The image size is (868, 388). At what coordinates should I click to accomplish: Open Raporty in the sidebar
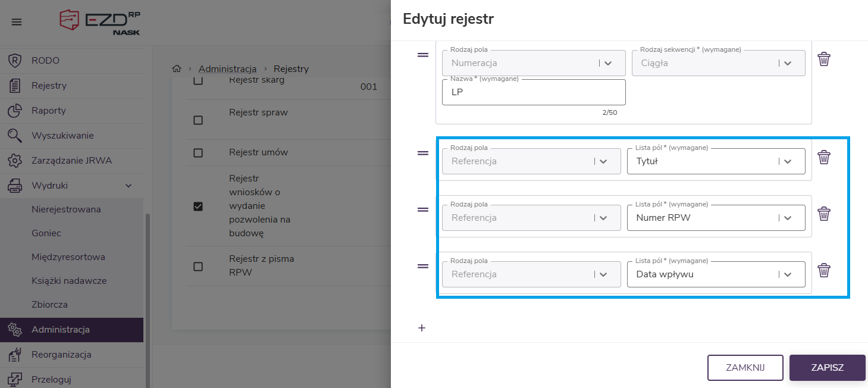click(71, 111)
